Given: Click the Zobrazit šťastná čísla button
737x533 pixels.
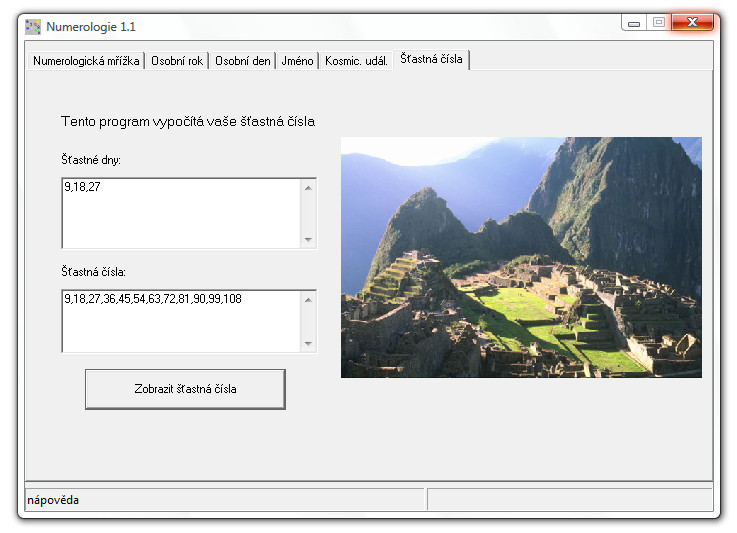Looking at the screenshot, I should (185, 389).
